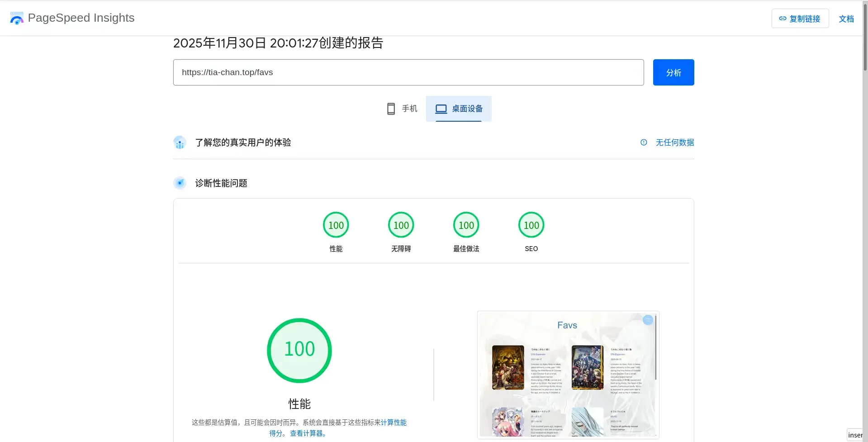Image resolution: width=868 pixels, height=442 pixels.
Task: Click the URL input field
Action: pyautogui.click(x=408, y=72)
